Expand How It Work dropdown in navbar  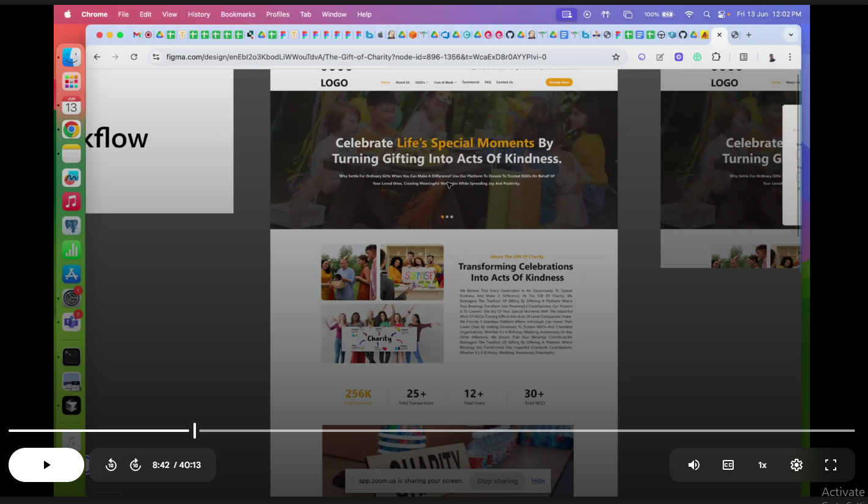pos(446,82)
